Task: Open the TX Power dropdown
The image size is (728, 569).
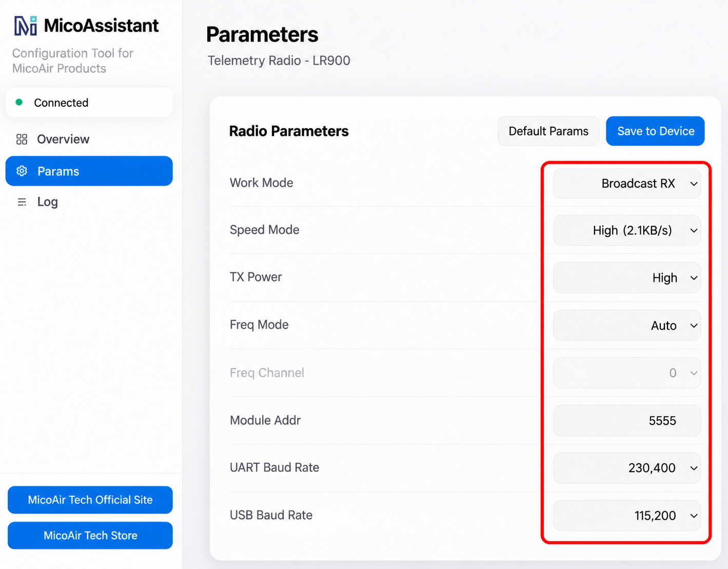Action: click(626, 278)
